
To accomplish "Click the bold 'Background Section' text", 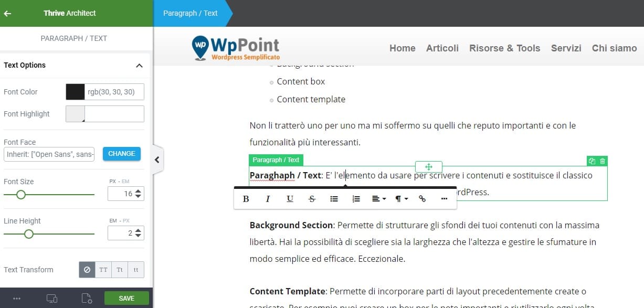I will 291,225.
